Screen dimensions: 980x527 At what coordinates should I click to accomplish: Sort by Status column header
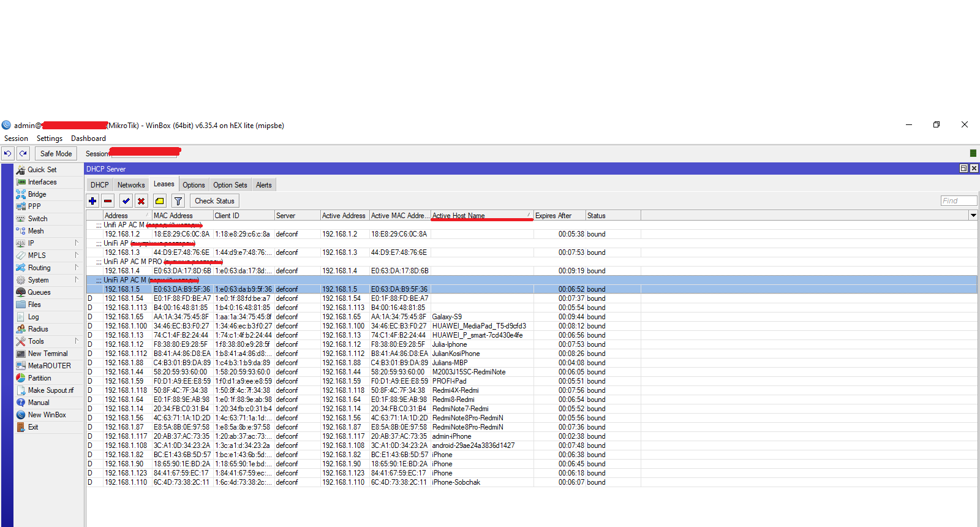[613, 216]
